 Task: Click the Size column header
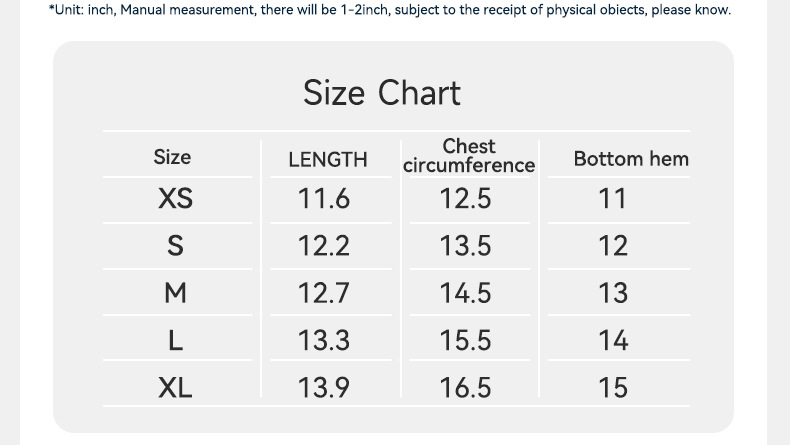[x=172, y=157]
